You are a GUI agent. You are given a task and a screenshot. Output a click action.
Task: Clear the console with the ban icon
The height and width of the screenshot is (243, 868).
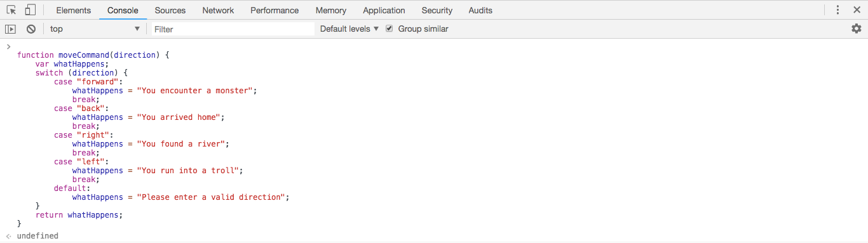tap(31, 29)
